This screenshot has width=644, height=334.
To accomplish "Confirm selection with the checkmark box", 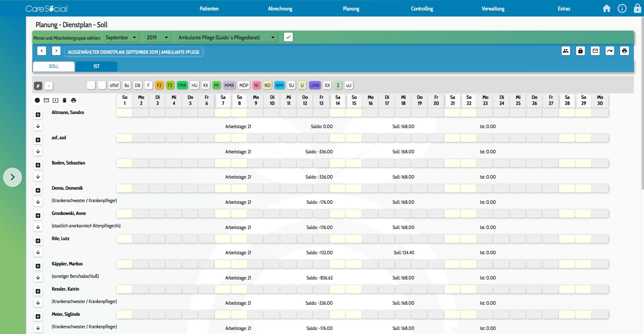I will pos(288,37).
